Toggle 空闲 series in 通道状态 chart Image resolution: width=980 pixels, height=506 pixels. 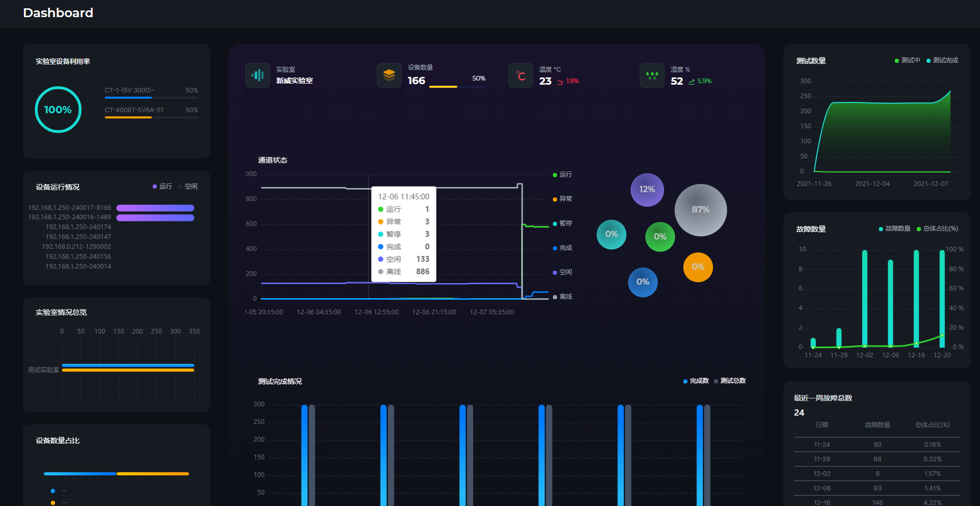[562, 272]
